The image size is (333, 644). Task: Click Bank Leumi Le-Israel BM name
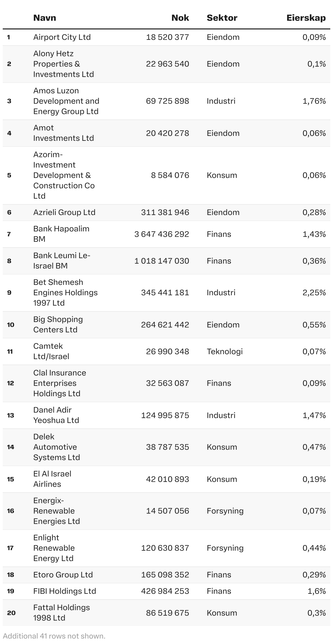tap(62, 261)
